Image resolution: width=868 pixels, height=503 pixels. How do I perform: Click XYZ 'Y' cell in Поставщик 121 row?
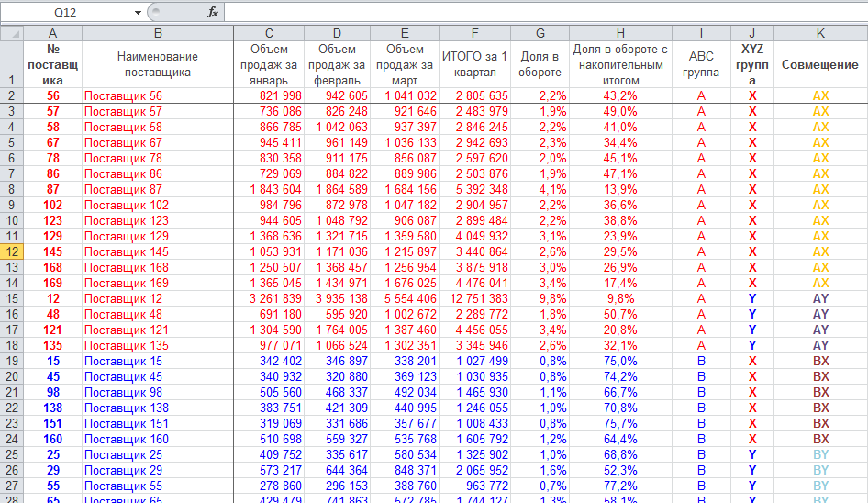pos(751,330)
